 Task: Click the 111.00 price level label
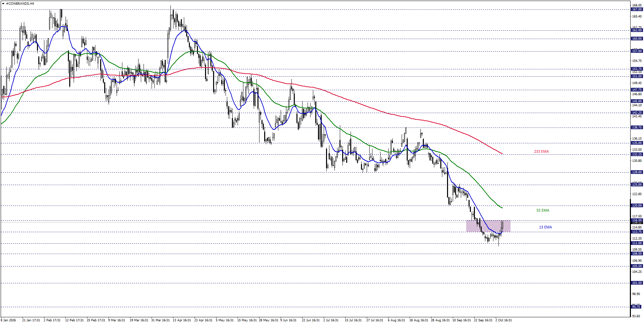[x=637, y=243]
